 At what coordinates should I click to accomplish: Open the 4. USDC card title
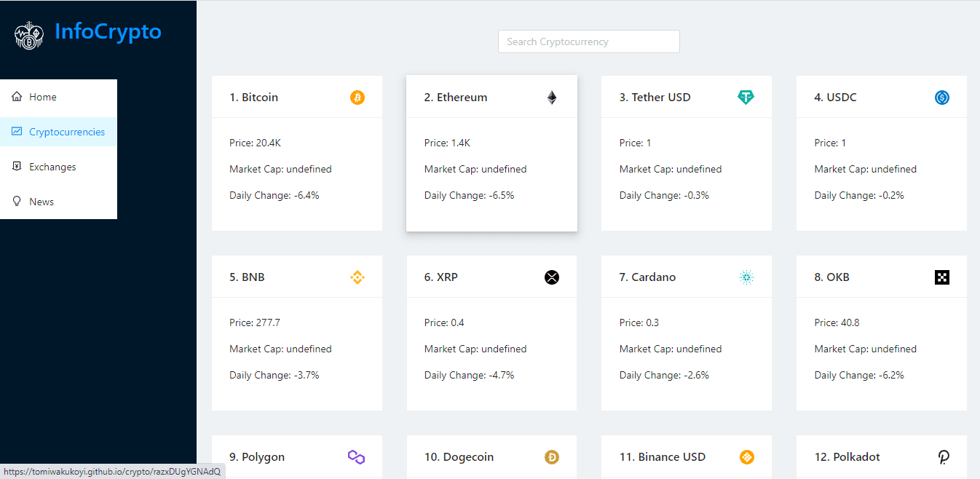click(836, 98)
